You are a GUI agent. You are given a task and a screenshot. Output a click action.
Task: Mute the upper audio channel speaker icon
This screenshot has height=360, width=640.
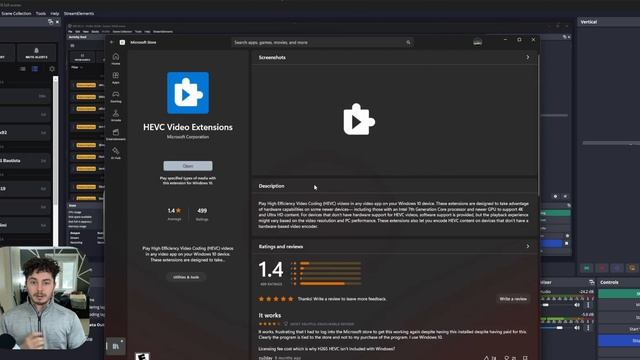[x=577, y=305]
